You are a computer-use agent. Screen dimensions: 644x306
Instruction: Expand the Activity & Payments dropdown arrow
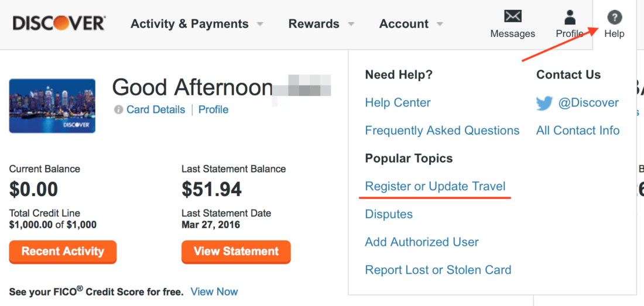coord(259,24)
